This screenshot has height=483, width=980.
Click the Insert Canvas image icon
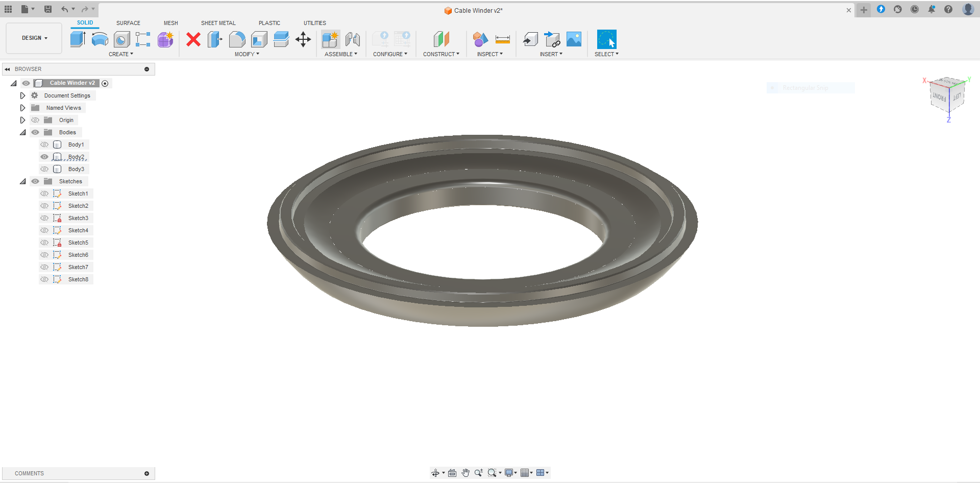(x=574, y=39)
